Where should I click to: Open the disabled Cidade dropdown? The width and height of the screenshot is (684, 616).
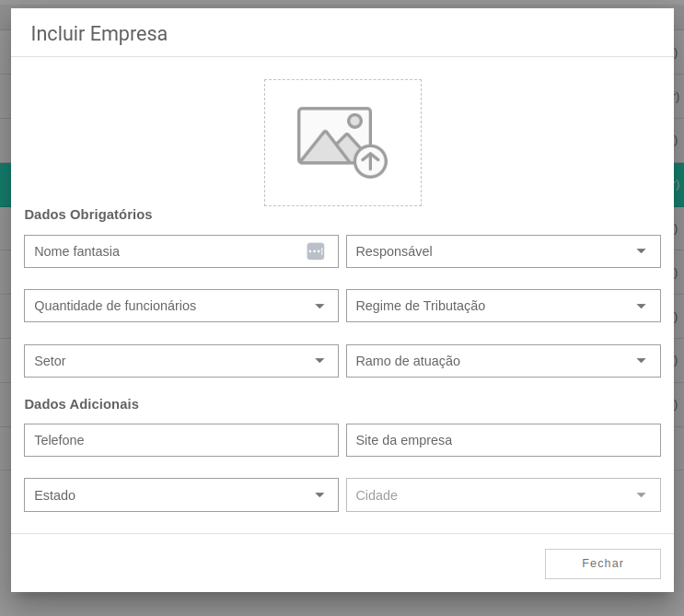coord(504,494)
